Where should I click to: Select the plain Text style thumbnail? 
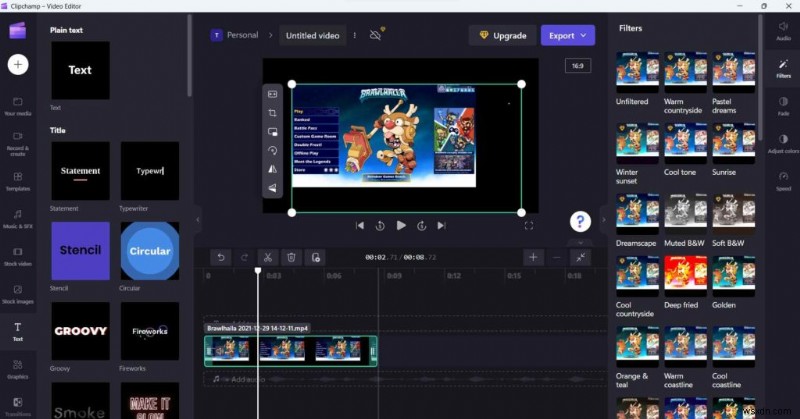(80, 70)
